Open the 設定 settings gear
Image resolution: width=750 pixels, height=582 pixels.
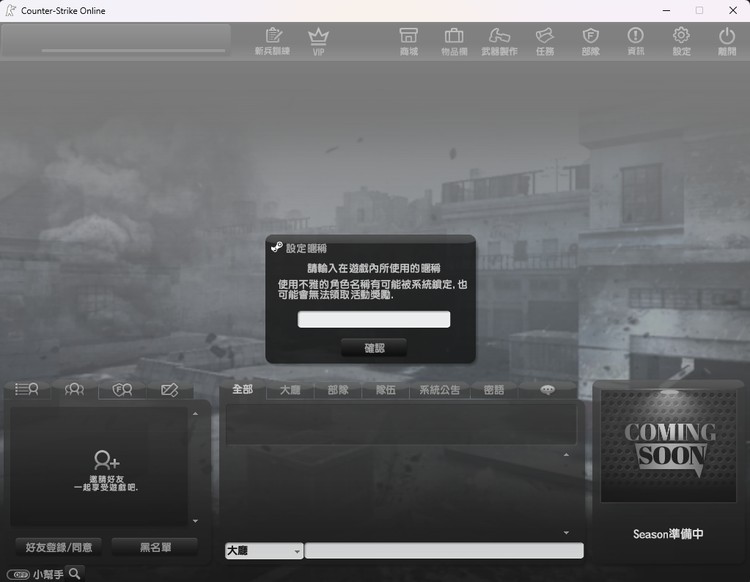681,41
